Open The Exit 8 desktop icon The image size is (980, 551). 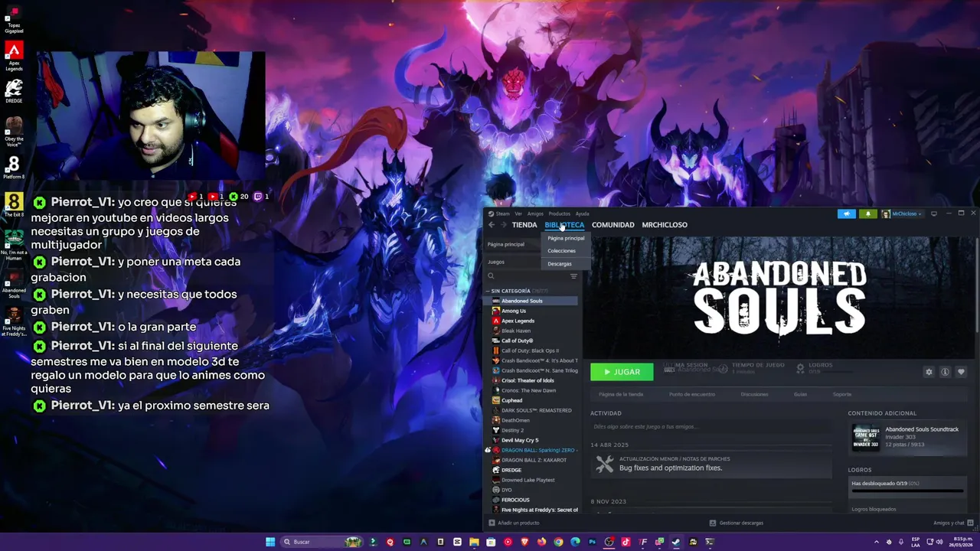click(x=14, y=205)
